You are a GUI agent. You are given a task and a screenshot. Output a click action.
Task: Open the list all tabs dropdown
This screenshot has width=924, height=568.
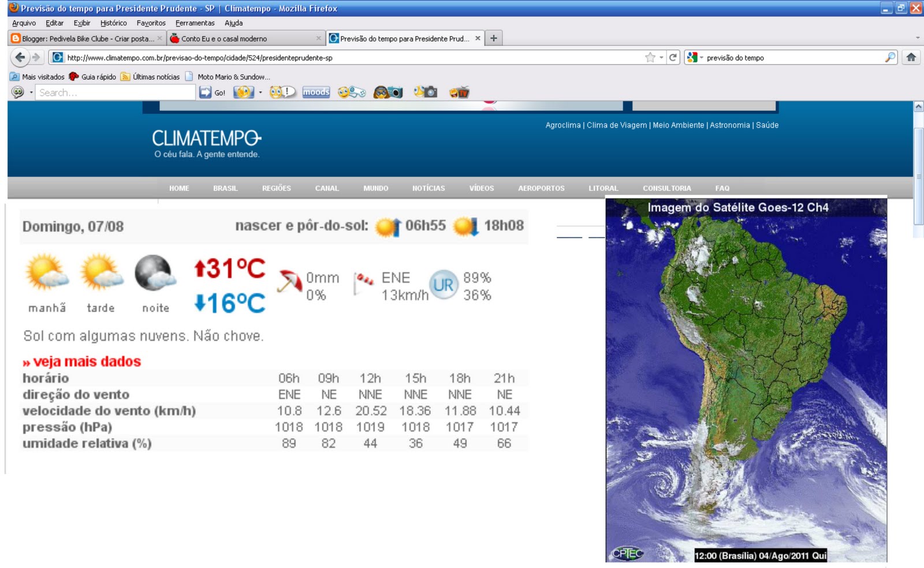point(918,38)
